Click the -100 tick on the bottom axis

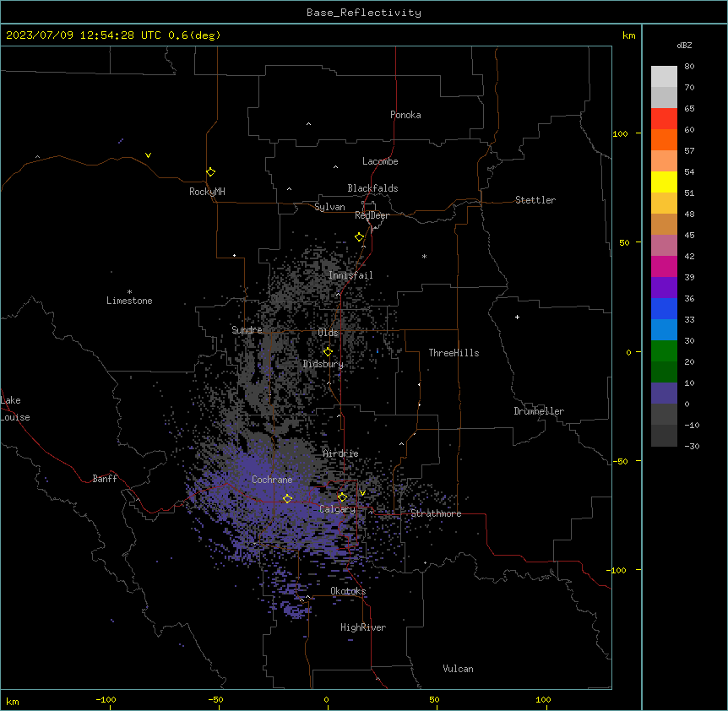point(106,700)
